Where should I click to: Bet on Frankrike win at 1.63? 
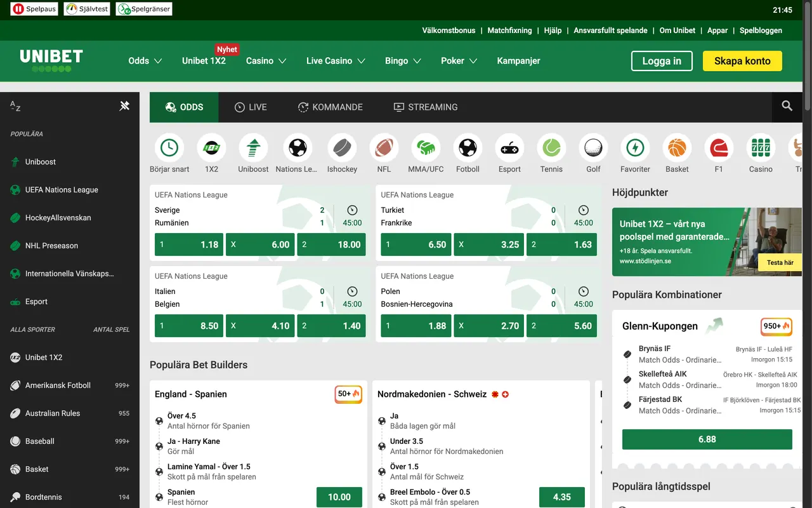[x=561, y=244]
